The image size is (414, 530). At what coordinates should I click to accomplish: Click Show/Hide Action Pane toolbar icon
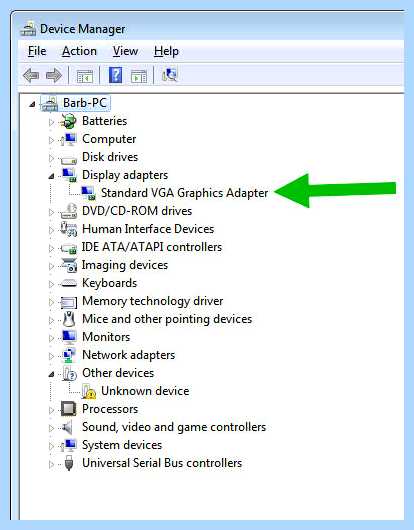(x=139, y=76)
